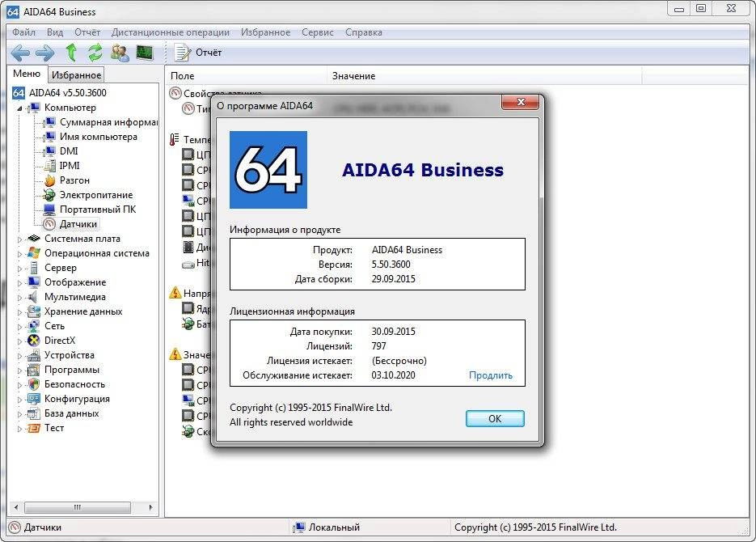Screen dimensions: 756x542
Task: Go up one level with green arrow
Action: pyautogui.click(x=71, y=52)
